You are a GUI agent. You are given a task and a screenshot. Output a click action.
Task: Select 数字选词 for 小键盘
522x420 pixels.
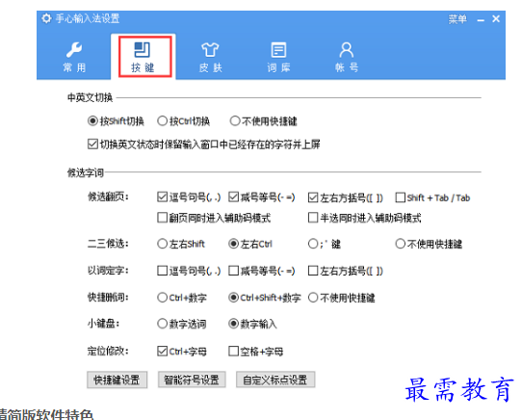162,324
